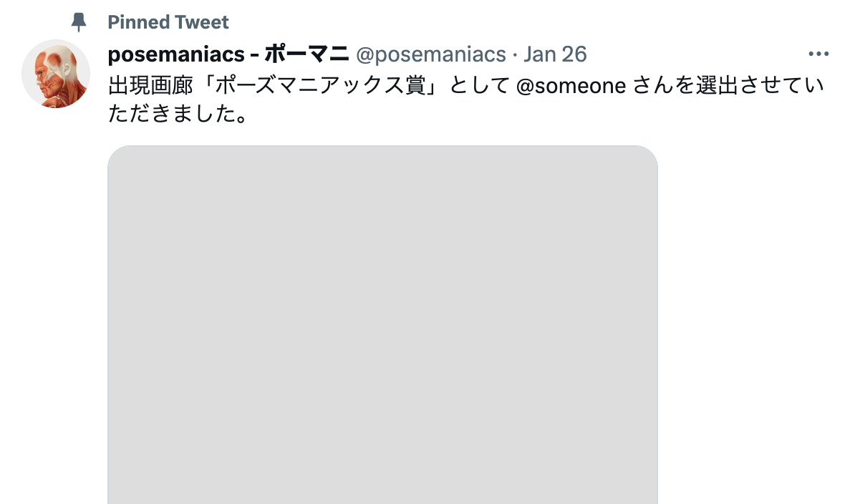Click the pin icon above the tweet
Image resolution: width=855 pixels, height=504 pixels.
point(79,22)
